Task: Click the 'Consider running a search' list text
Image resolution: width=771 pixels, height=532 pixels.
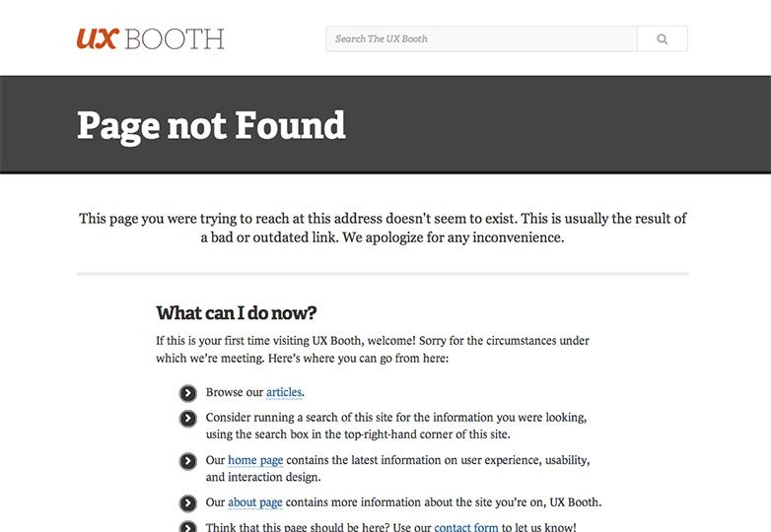Action: point(394,426)
